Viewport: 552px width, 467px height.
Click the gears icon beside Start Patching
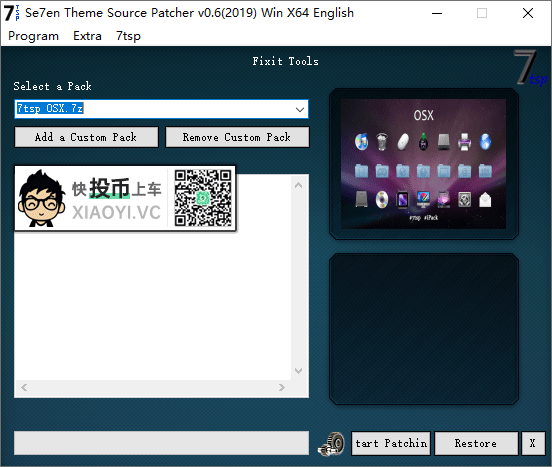tap(331, 444)
